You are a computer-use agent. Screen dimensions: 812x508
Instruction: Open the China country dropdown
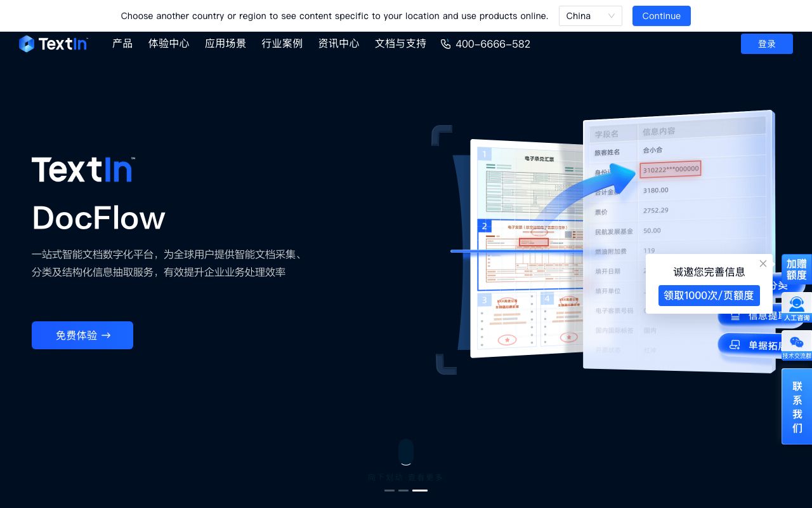click(x=591, y=16)
